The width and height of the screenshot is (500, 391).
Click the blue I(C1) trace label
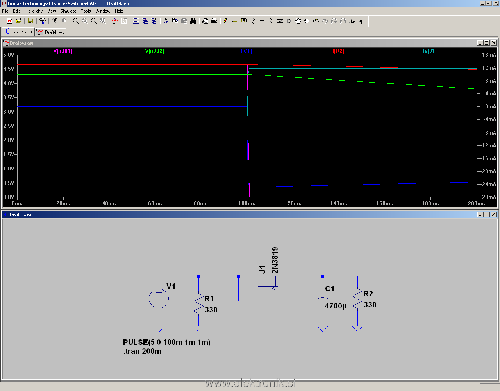point(246,51)
